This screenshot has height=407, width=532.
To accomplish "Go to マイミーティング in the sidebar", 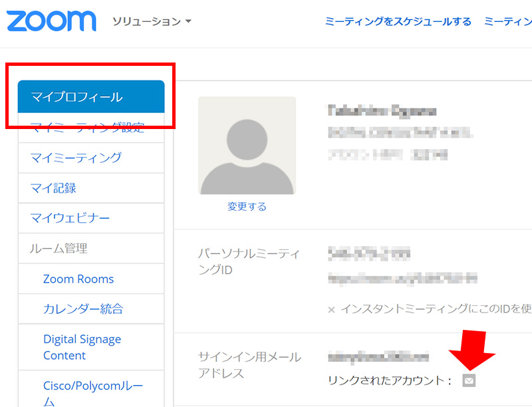I will coord(76,158).
